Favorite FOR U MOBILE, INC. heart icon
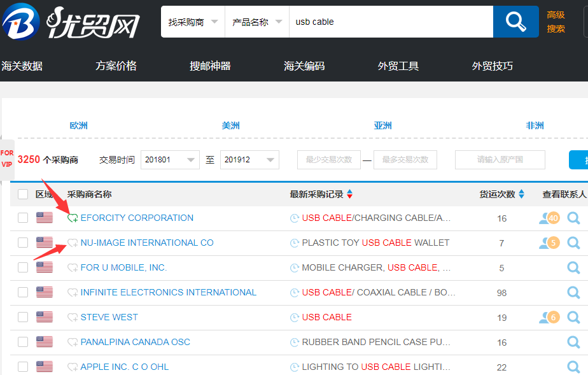The height and width of the screenshot is (375, 588). coord(73,267)
